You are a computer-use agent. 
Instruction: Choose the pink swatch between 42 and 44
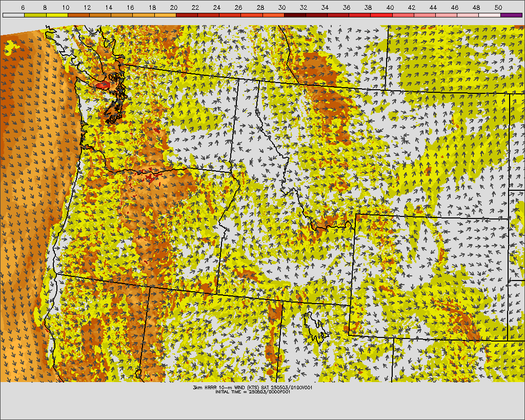(x=425, y=15)
